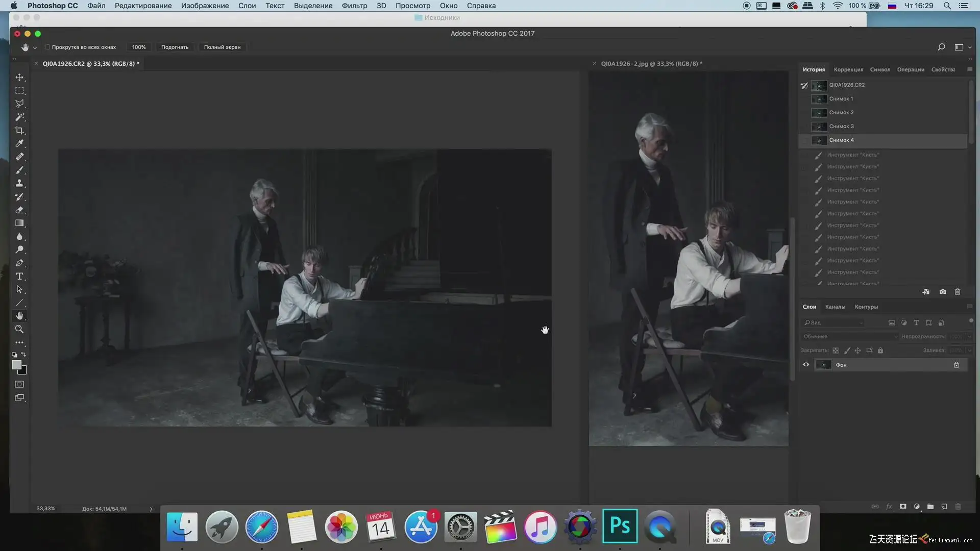The image size is (980, 551).
Task: Create new document from current state
Action: (x=925, y=292)
